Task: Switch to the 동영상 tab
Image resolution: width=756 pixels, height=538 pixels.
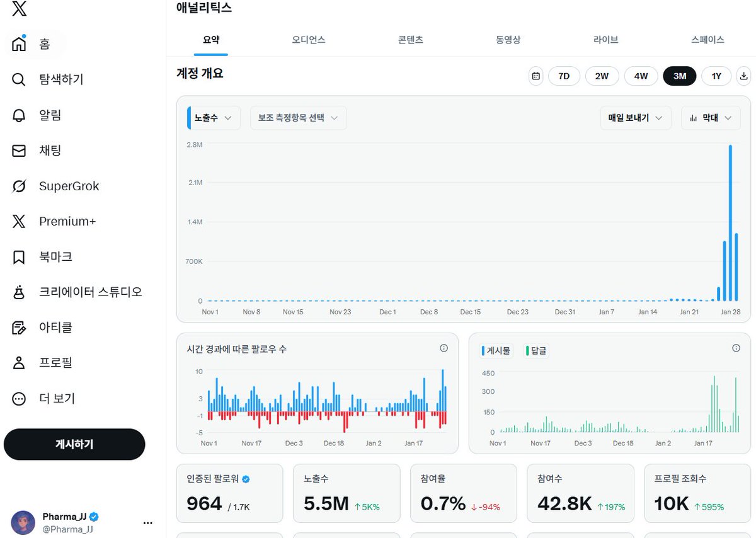Action: pyautogui.click(x=508, y=40)
